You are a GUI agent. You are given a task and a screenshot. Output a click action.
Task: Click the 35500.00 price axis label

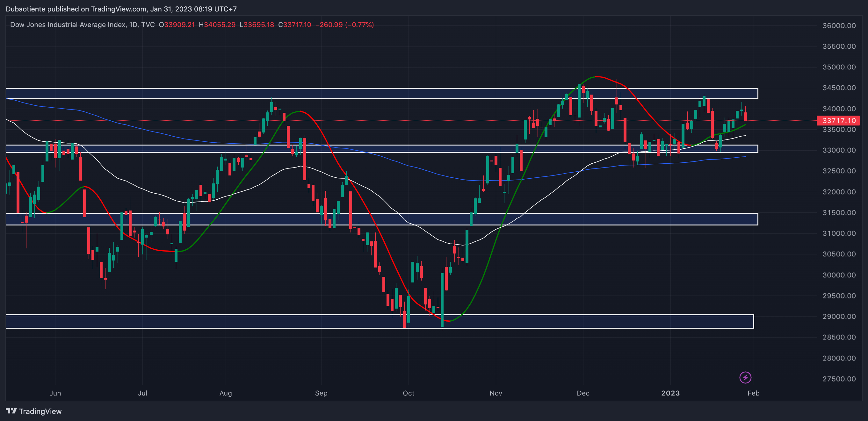[x=839, y=46]
